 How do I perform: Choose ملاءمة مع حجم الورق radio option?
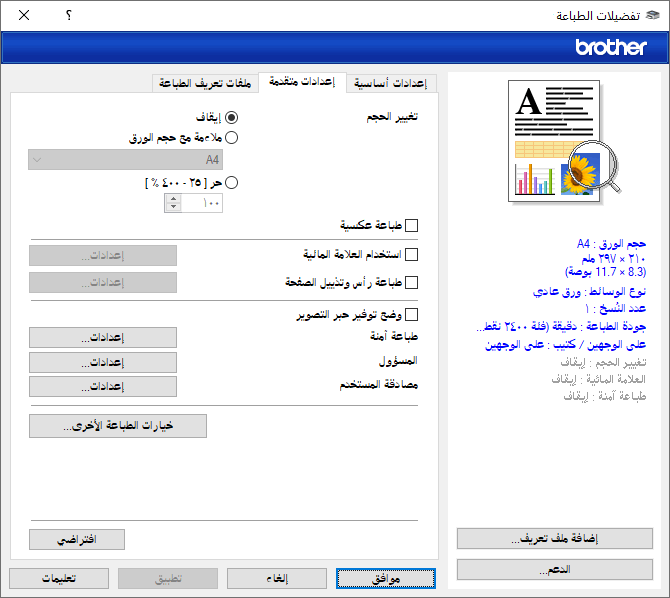[232, 138]
